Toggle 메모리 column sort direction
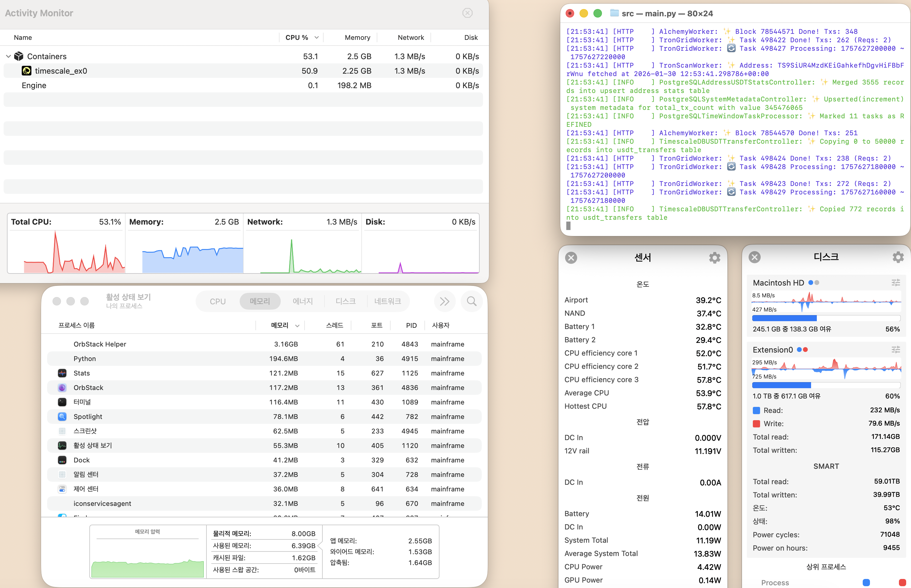This screenshot has width=911, height=588. pos(297,326)
